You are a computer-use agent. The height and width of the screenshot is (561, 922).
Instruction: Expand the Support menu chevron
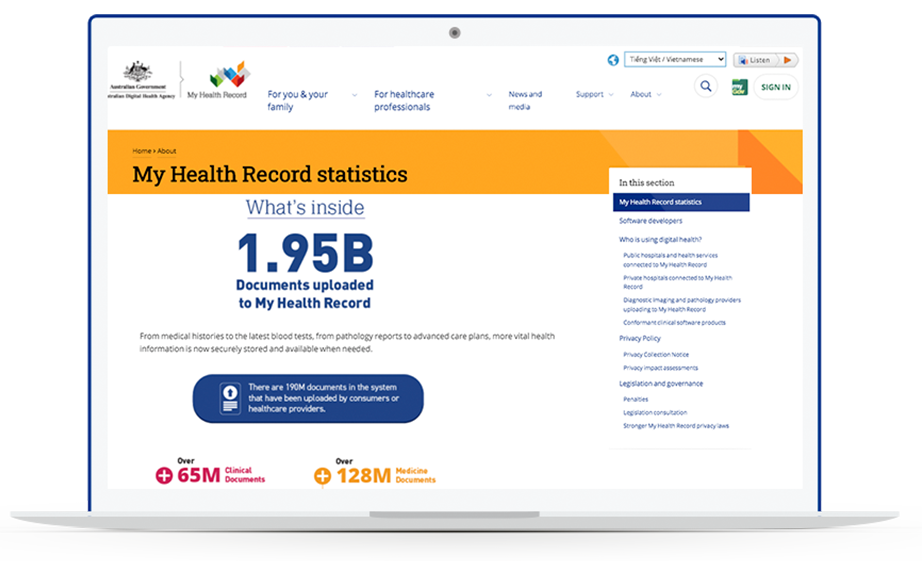(611, 95)
